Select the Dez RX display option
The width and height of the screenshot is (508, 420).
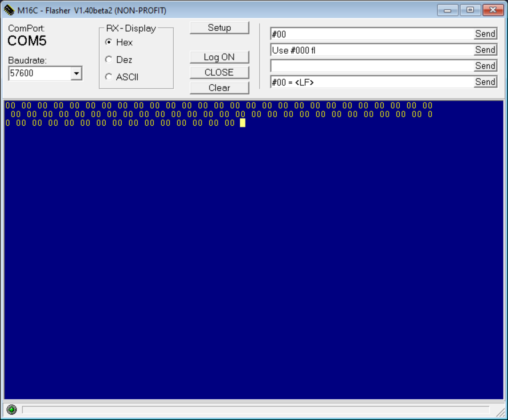coord(109,60)
